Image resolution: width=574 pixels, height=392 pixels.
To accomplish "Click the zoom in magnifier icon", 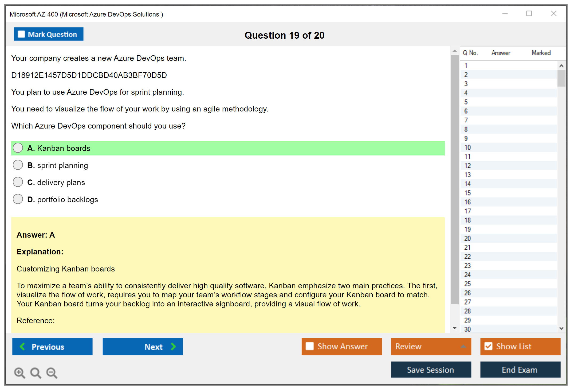I will coord(19,373).
